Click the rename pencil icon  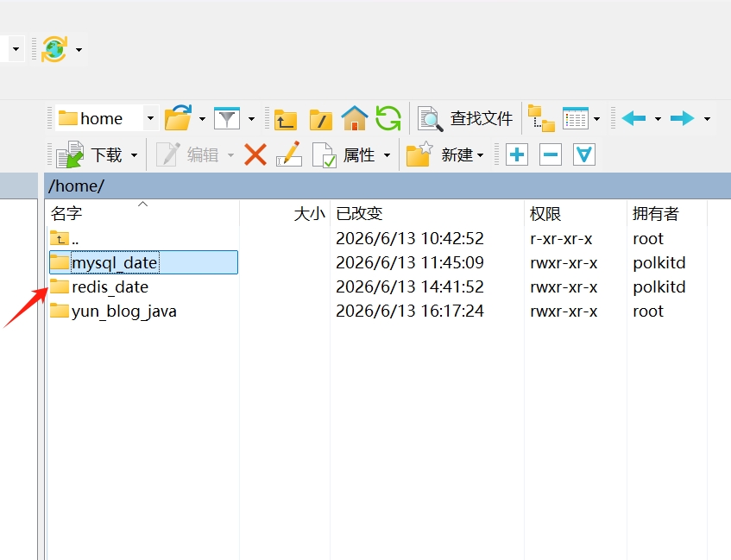coord(289,154)
